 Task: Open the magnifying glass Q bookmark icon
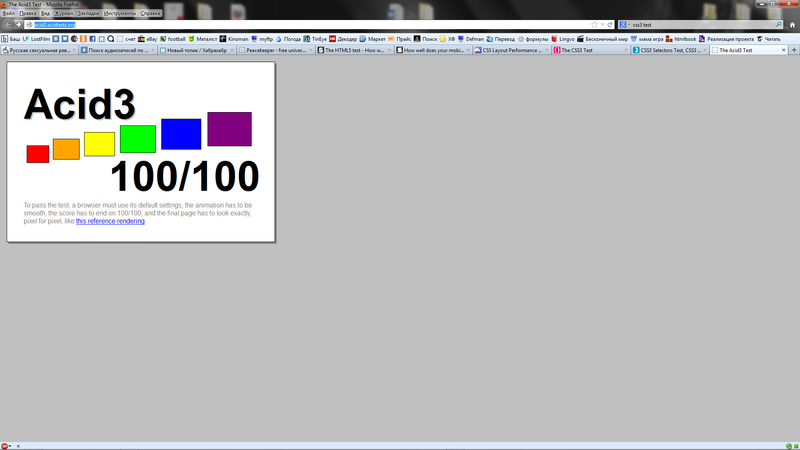coord(110,39)
